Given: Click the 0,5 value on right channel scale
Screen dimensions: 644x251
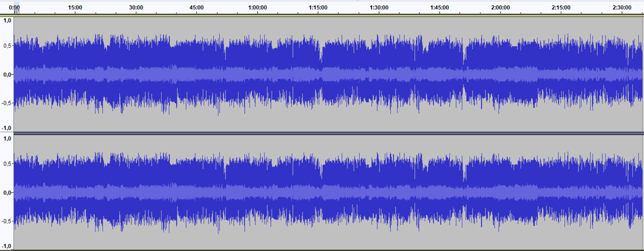Looking at the screenshot, I should [8, 163].
